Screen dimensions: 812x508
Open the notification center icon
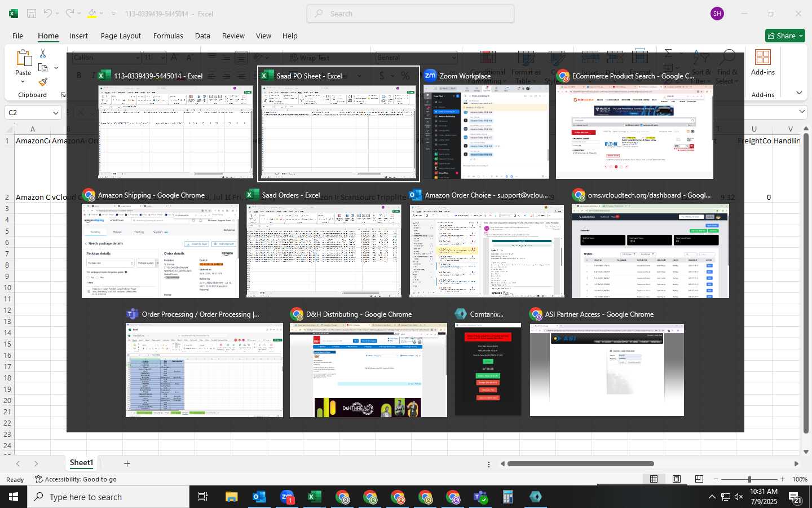point(795,497)
